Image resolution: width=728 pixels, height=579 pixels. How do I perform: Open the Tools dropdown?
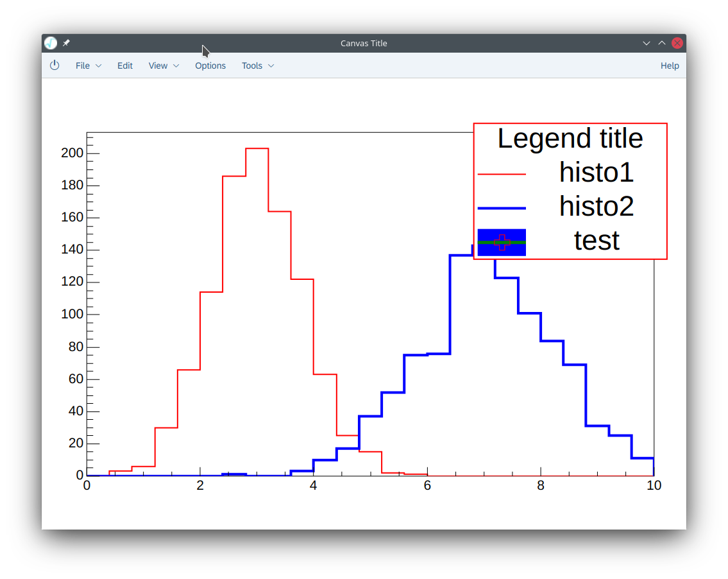coord(252,65)
